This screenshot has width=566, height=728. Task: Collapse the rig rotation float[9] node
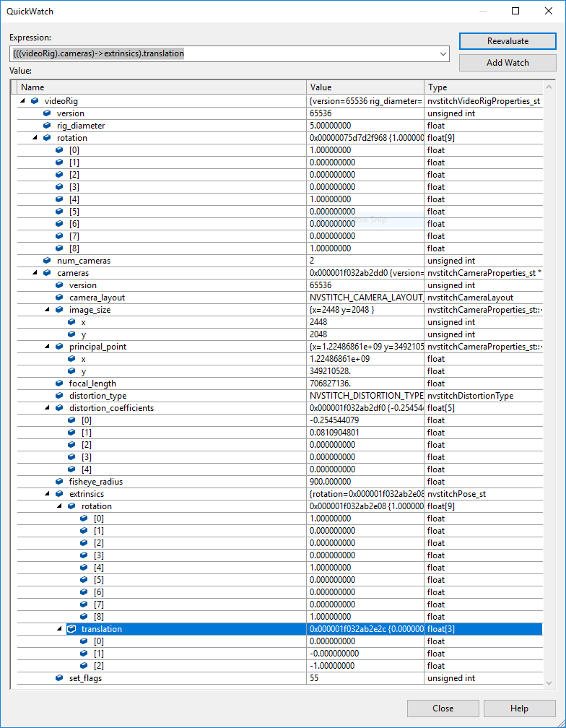tap(35, 138)
